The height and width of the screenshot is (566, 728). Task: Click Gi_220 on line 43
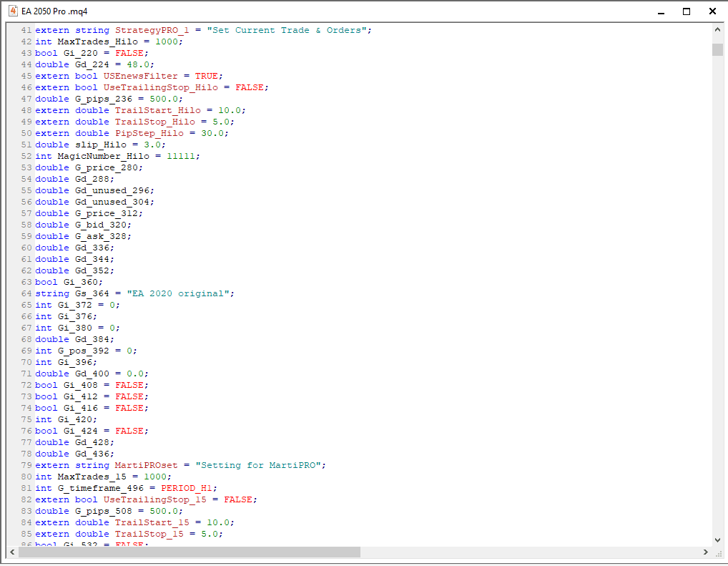81,53
